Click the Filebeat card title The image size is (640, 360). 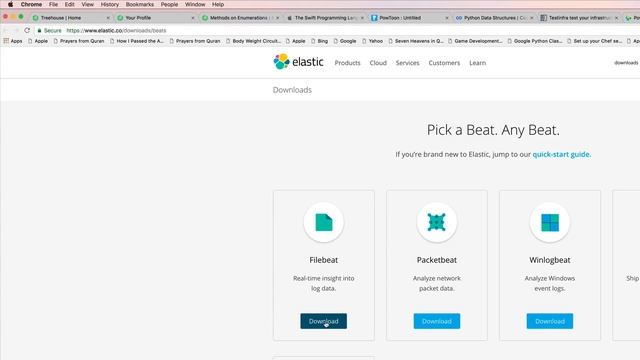pyautogui.click(x=324, y=260)
